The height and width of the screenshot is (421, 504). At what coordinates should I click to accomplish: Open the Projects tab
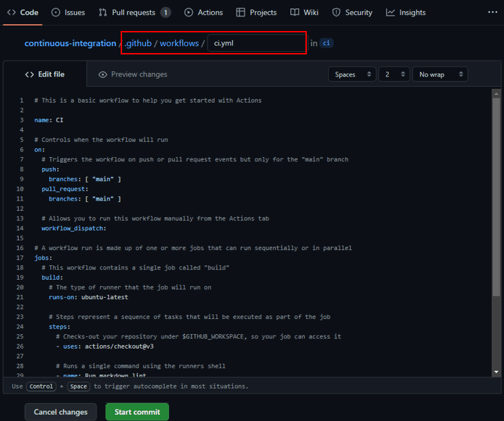(x=256, y=12)
